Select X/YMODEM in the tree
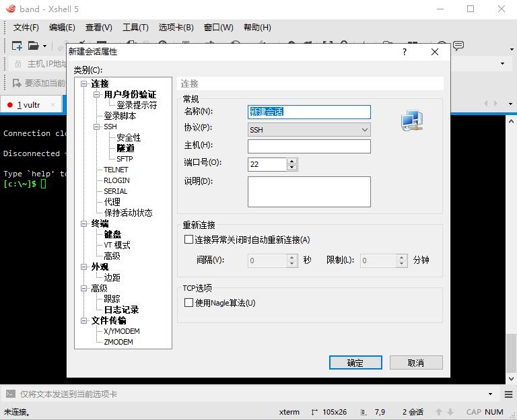Screen dimensions: 517x420 pyautogui.click(x=122, y=331)
